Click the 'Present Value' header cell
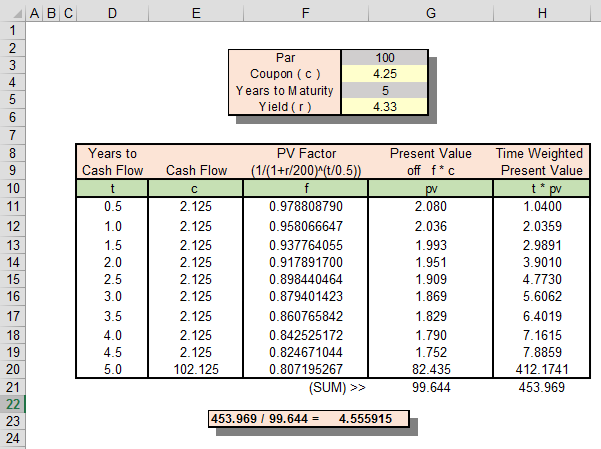601x449 pixels. pos(431,153)
